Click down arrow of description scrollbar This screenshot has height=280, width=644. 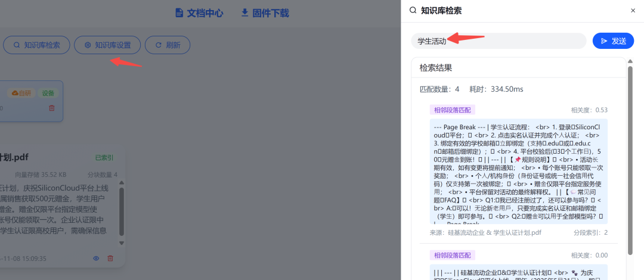(x=121, y=243)
